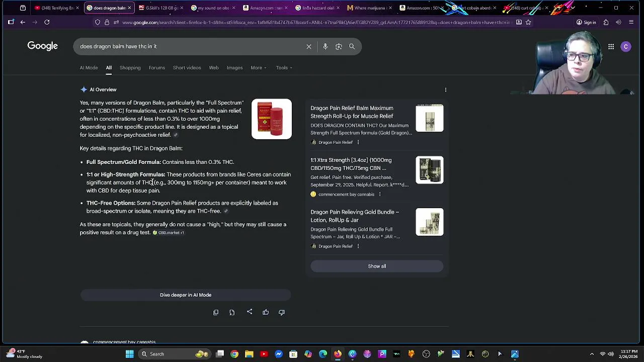Go to Google homepage via logo
The width and height of the screenshot is (644, 362).
coord(43,46)
